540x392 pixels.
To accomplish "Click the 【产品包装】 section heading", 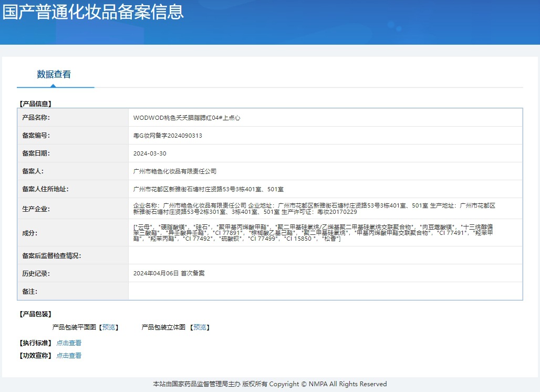I will click(36, 314).
